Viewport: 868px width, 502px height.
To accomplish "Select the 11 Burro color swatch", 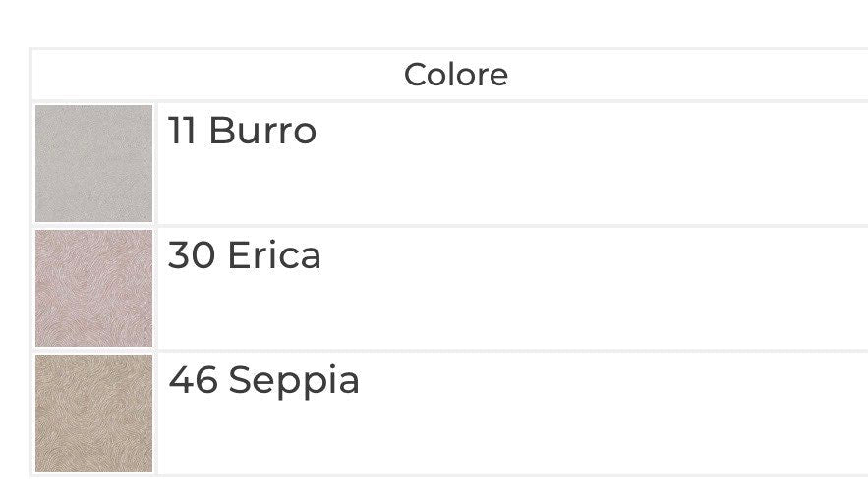I will click(x=94, y=163).
